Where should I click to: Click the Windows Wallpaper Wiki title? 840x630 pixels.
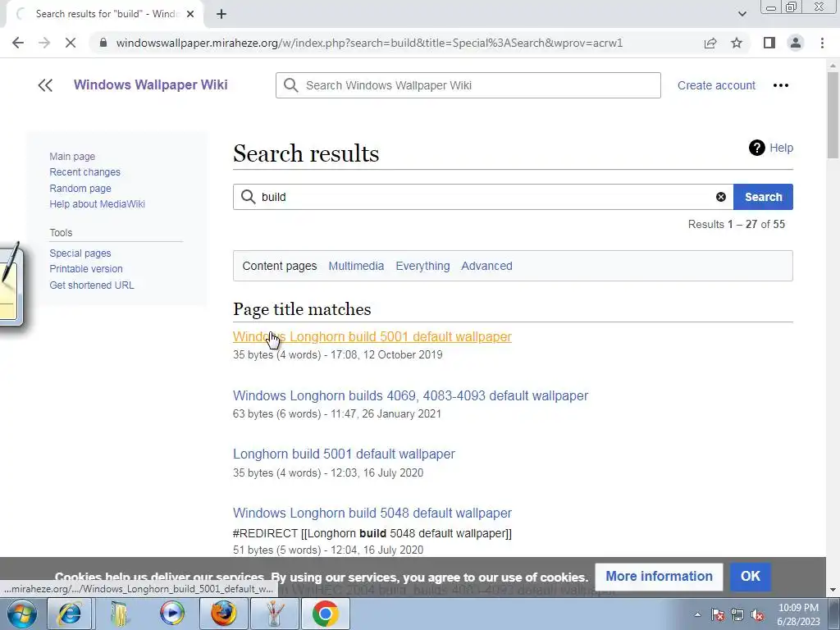(151, 84)
